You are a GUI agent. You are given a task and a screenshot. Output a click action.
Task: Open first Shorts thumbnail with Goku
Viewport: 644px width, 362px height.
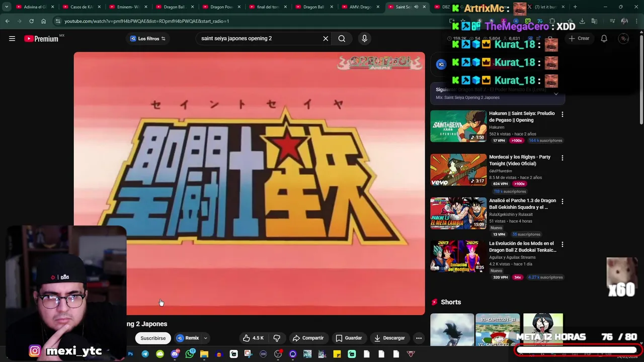point(452,330)
